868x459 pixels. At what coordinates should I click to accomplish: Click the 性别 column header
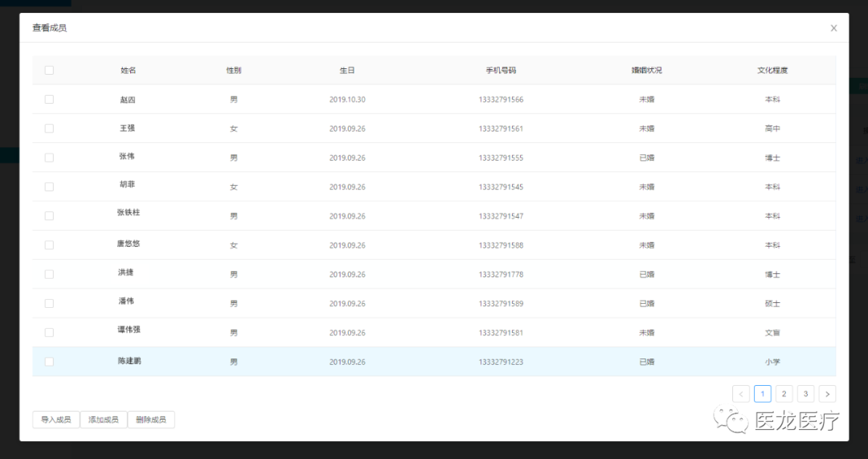(234, 70)
